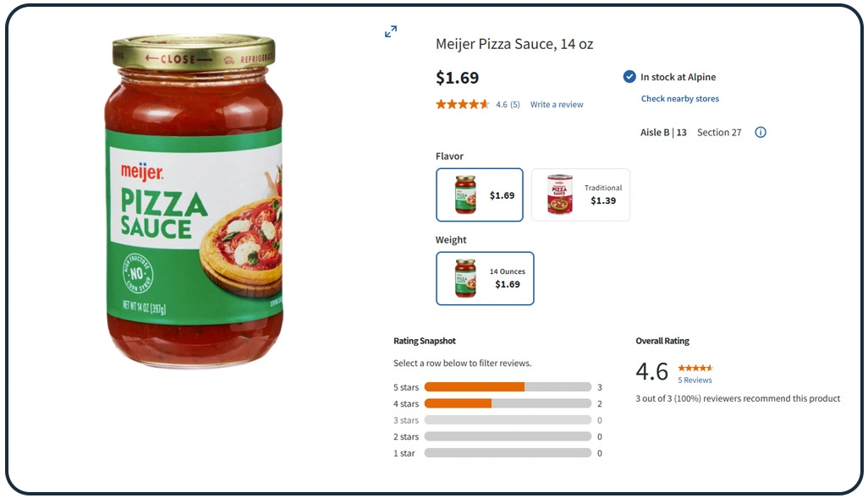Click the Overall Rating small stars
This screenshot has width=868, height=498.
point(695,368)
